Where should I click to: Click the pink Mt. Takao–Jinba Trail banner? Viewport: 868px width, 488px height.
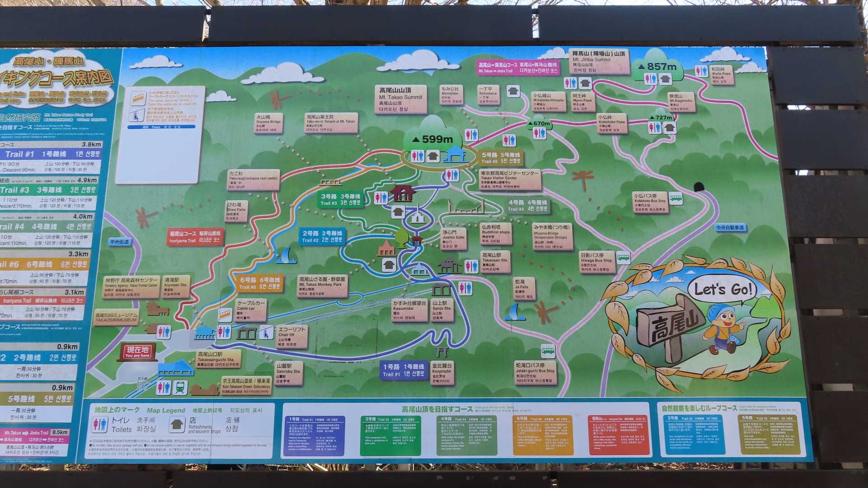click(x=518, y=67)
